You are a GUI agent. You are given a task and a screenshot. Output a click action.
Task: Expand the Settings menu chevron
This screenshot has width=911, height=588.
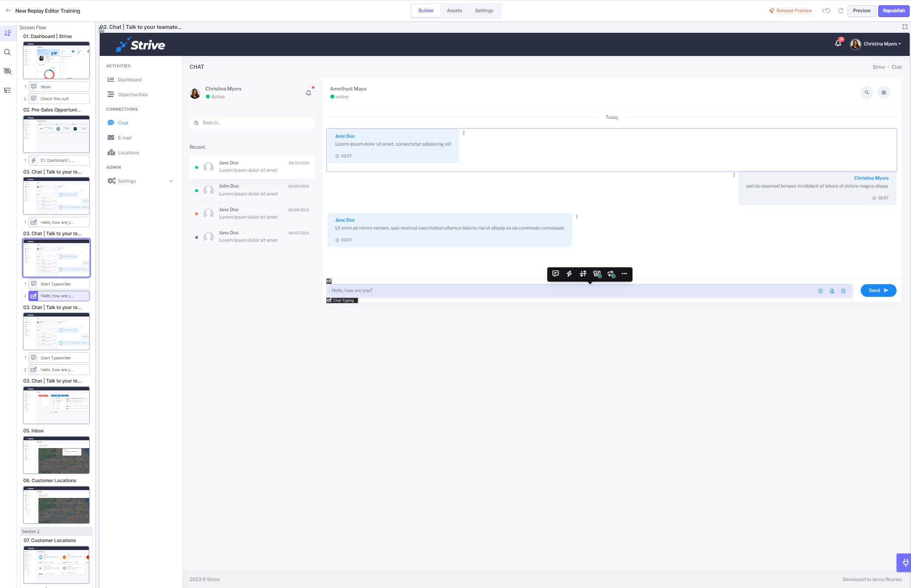pos(171,181)
